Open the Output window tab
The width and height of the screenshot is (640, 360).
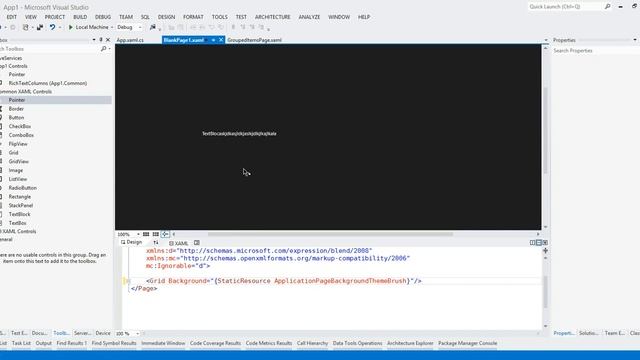[x=44, y=343]
